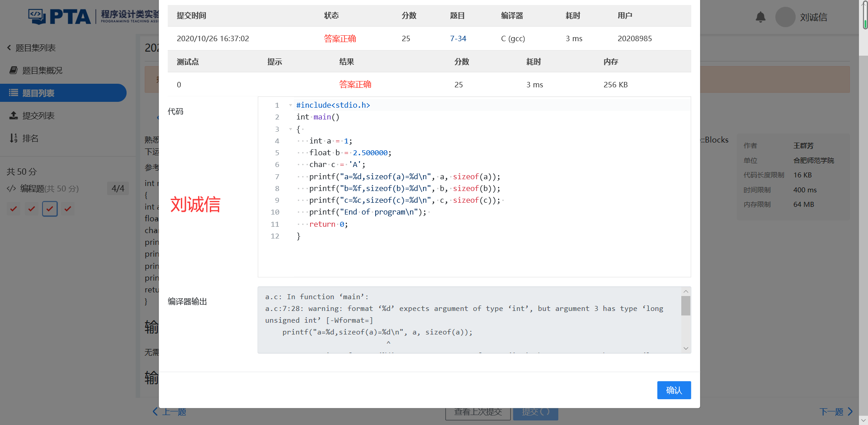Click the compiler output scroll-down arrow
The height and width of the screenshot is (425, 868).
(x=686, y=349)
